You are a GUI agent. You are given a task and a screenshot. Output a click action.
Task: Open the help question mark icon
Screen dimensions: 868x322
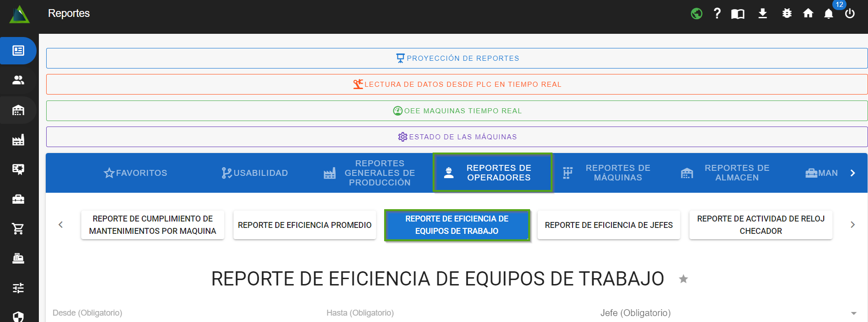[x=717, y=14]
